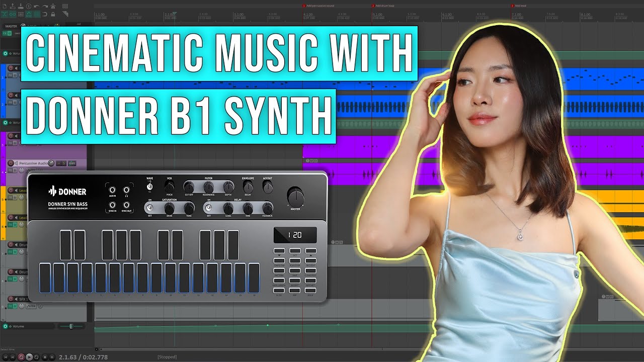Click the go to project start button
This screenshot has width=644, height=362.
tap(6, 357)
